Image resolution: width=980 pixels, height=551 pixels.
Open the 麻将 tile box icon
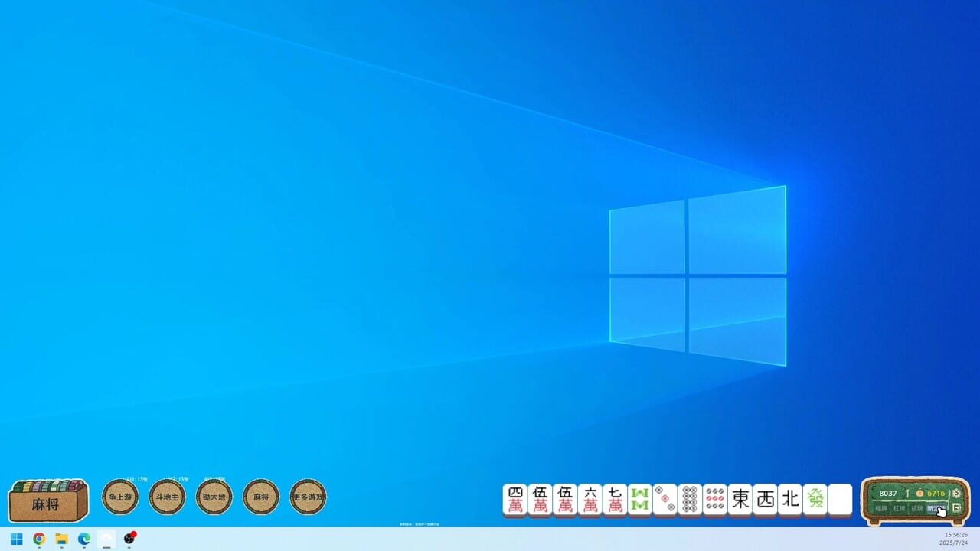tap(47, 500)
